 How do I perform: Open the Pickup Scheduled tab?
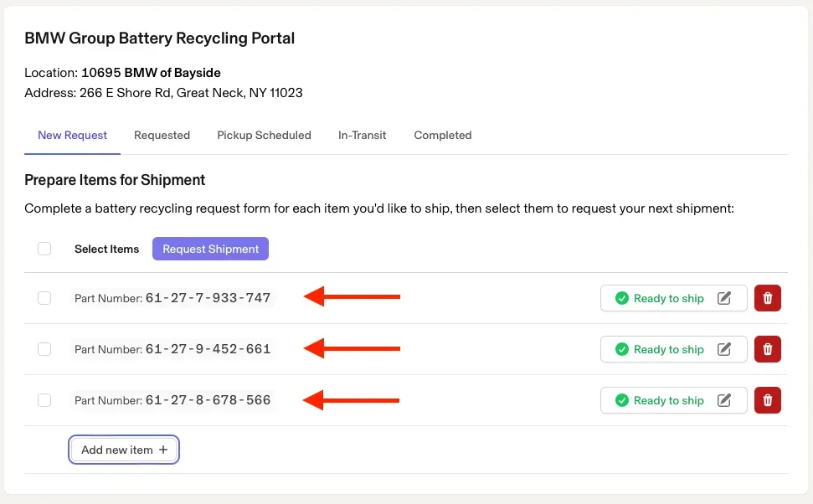264,136
